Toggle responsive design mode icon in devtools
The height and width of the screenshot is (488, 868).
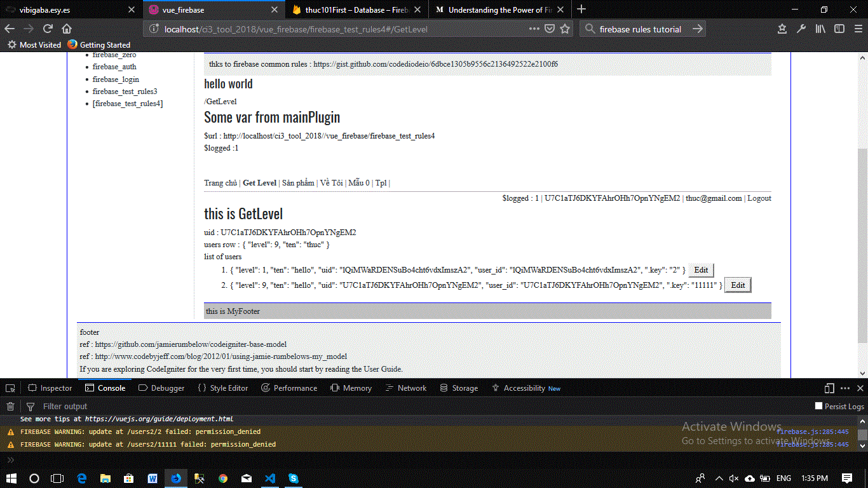point(829,388)
